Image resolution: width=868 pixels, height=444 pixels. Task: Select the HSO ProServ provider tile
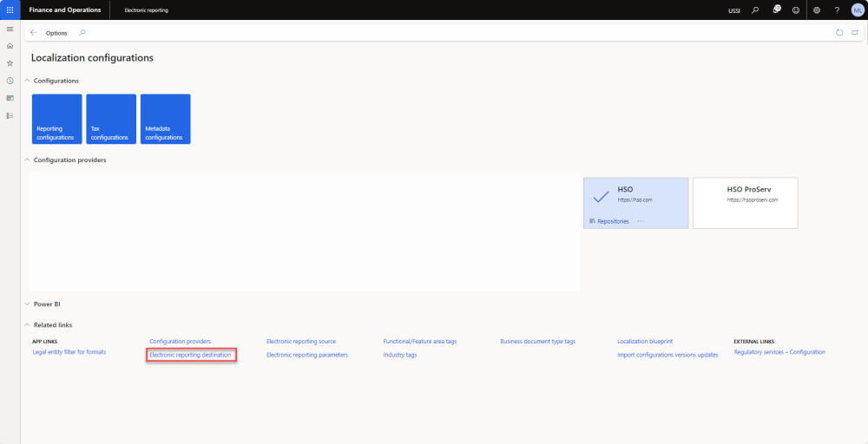pos(745,203)
